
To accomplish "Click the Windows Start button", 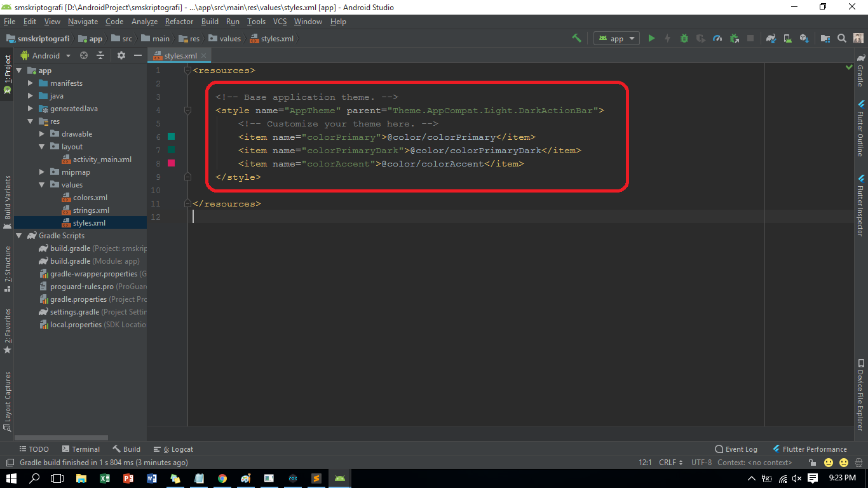I will click(11, 478).
